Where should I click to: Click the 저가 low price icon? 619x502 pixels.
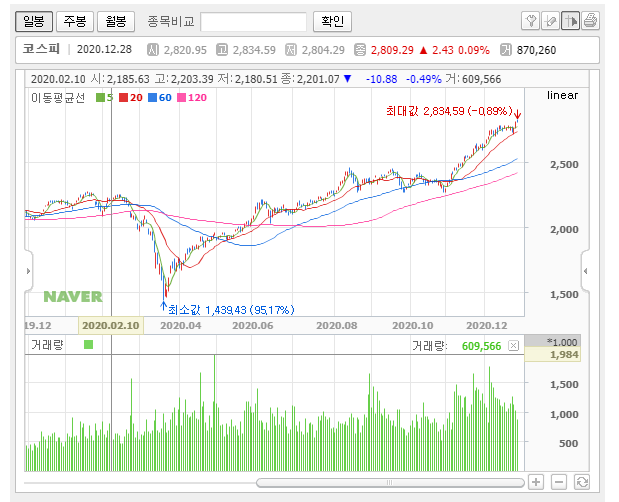[x=291, y=50]
